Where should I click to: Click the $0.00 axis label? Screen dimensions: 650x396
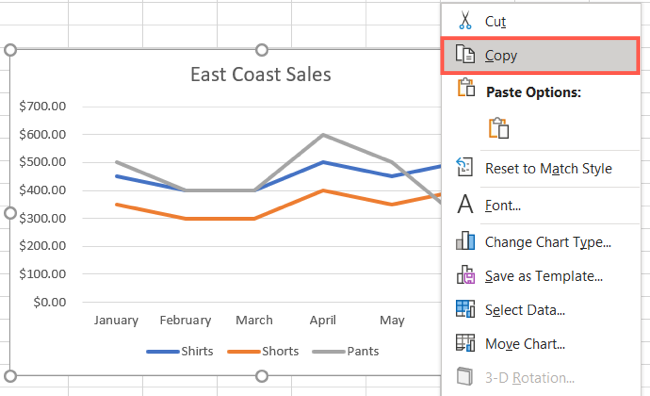pyautogui.click(x=49, y=302)
